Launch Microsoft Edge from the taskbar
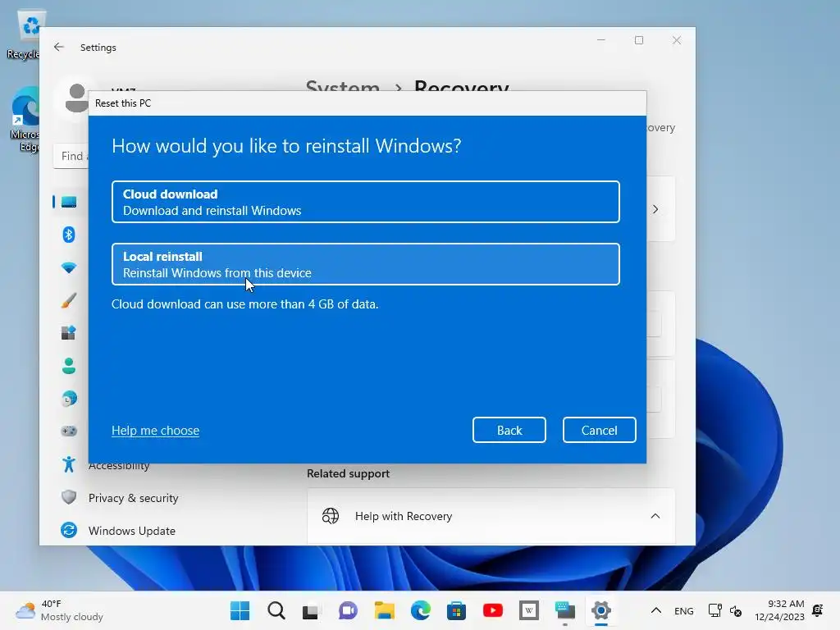This screenshot has height=630, width=840. pyautogui.click(x=421, y=610)
